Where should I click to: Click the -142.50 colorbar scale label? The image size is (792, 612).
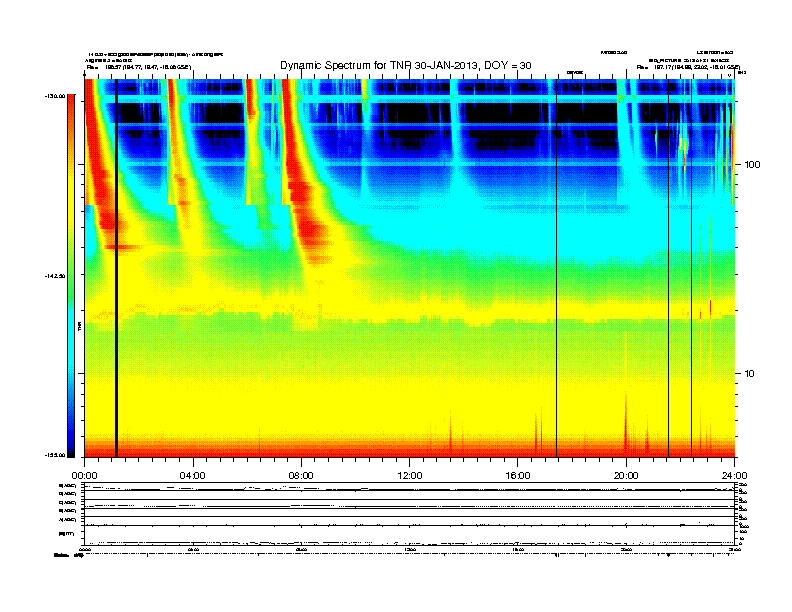55,276
